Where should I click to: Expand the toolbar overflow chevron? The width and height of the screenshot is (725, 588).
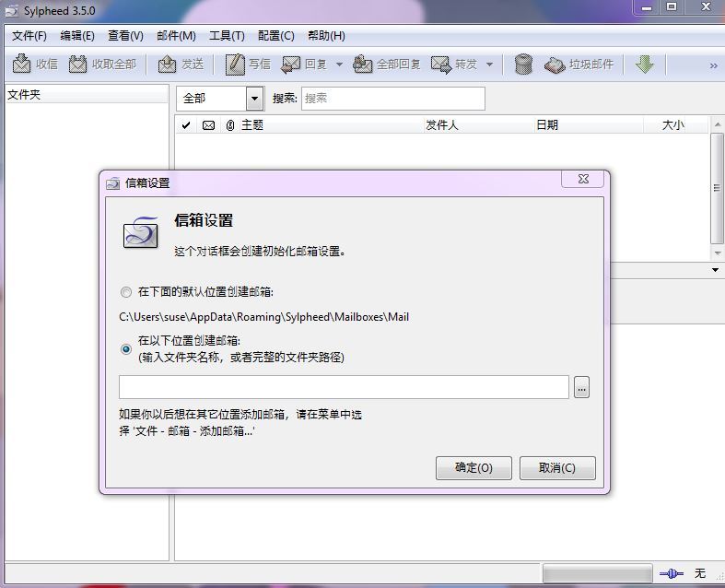(x=713, y=65)
